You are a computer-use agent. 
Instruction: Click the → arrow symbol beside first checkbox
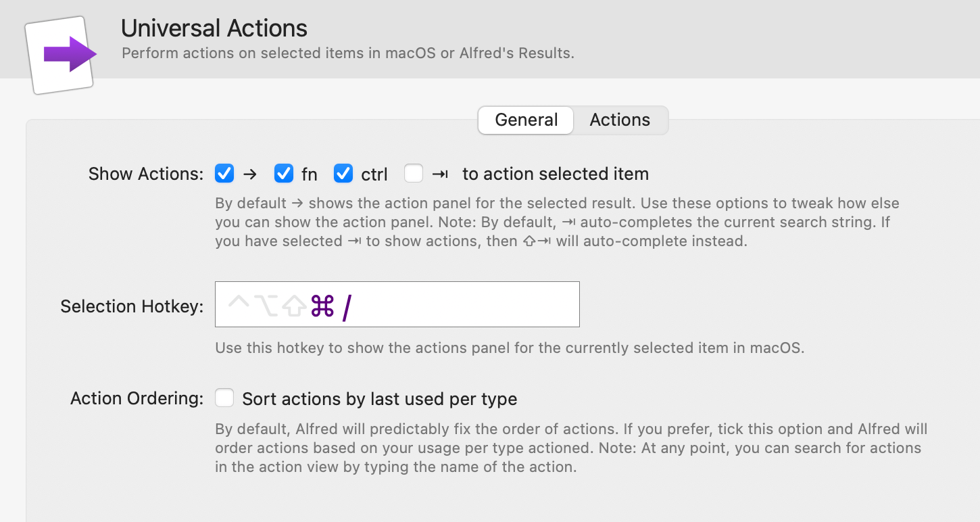[x=251, y=174]
